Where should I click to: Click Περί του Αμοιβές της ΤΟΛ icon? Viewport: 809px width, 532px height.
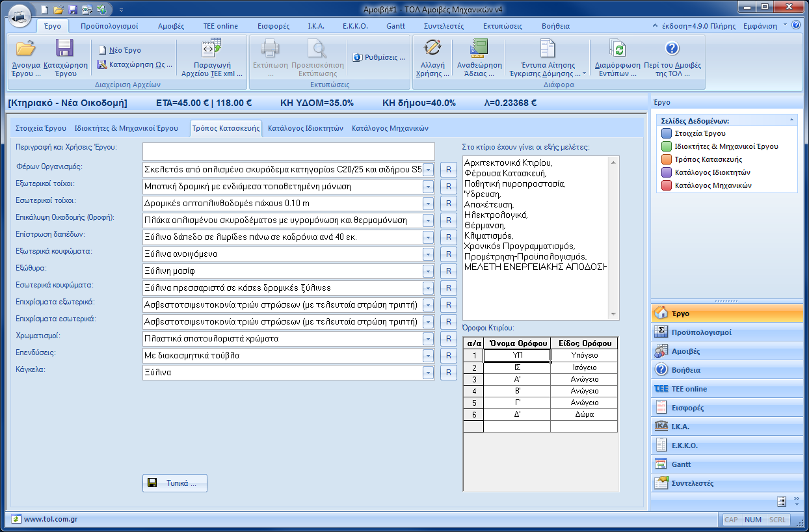click(x=672, y=48)
